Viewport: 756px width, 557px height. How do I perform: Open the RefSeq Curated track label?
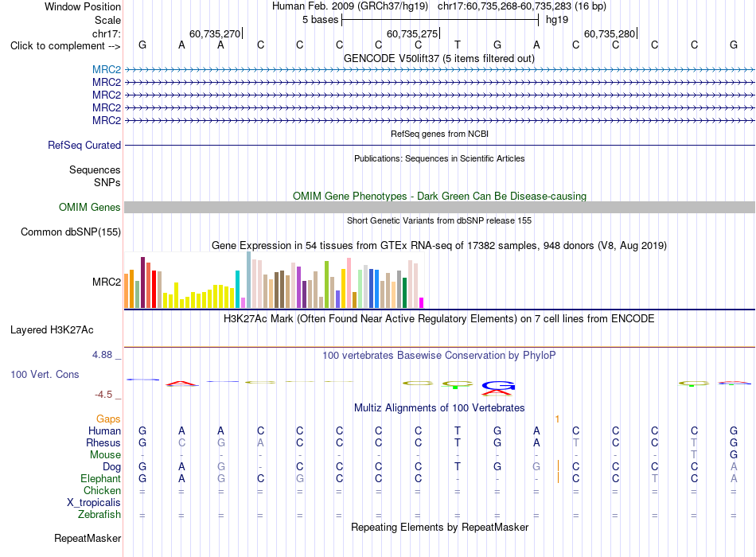(x=84, y=145)
